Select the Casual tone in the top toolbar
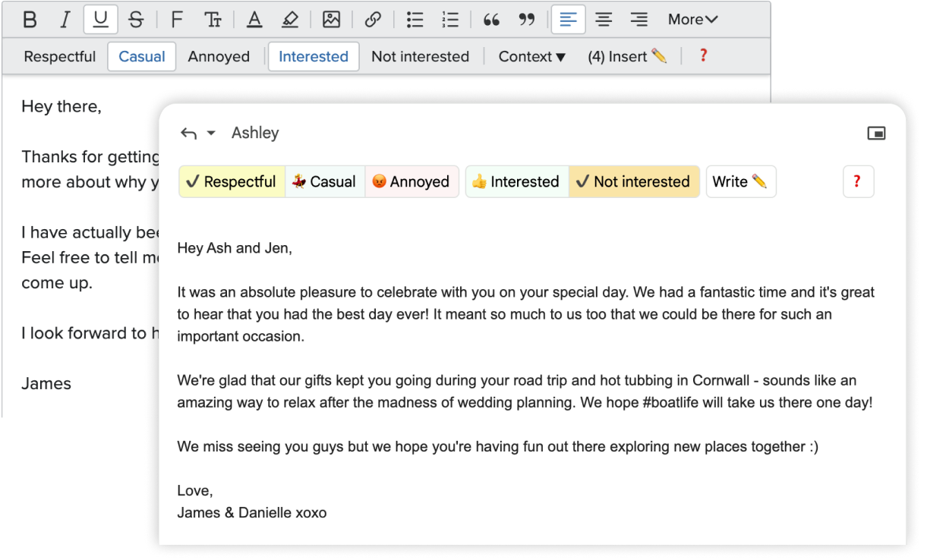The height and width of the screenshot is (560, 927). click(x=142, y=57)
